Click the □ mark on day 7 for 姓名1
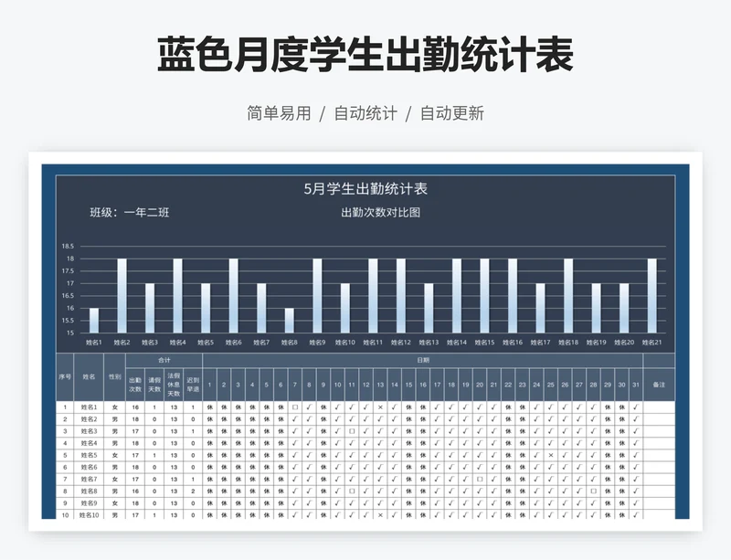The image size is (731, 560). click(294, 407)
